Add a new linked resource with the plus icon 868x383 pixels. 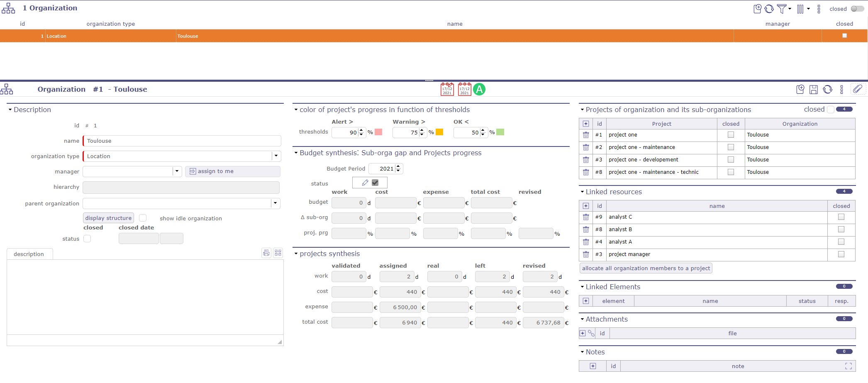pyautogui.click(x=586, y=205)
